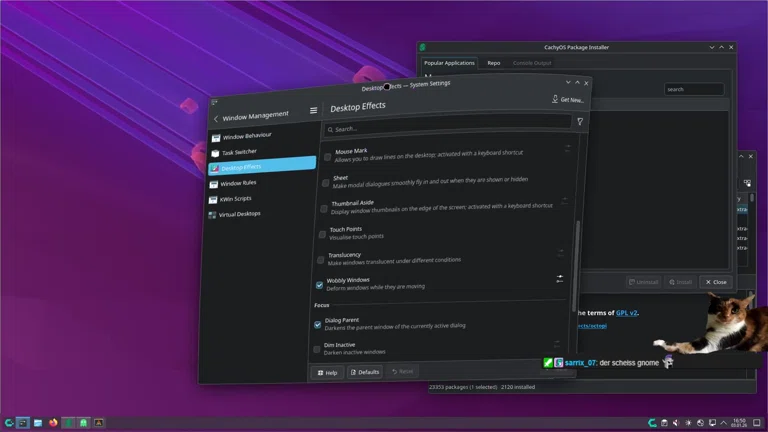Select the green ghost app on the taskbar
768x432 pixels.
pyautogui.click(x=83, y=423)
